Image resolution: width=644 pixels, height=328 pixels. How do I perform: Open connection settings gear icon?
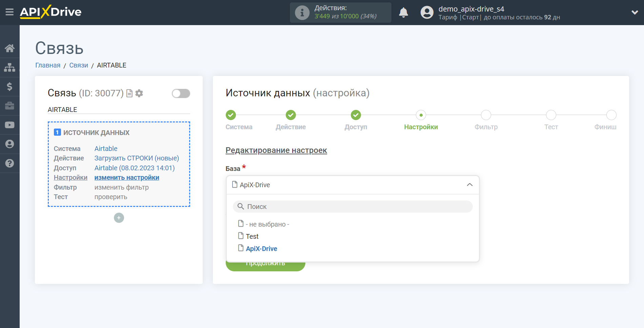tap(139, 93)
